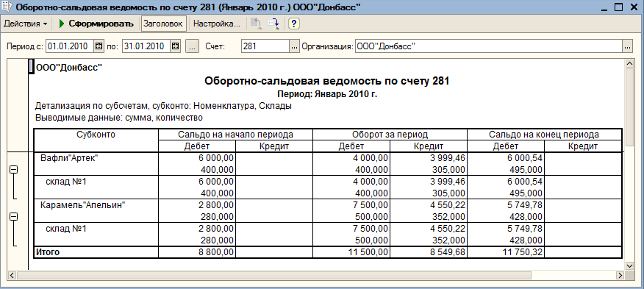Click the save settings toolbar icon
The image size is (644, 289).
click(x=273, y=24)
